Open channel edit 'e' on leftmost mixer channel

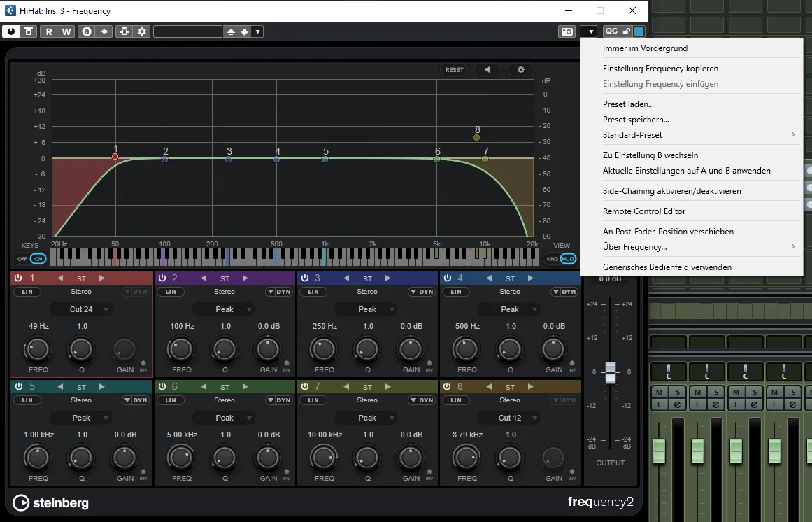pos(677,404)
